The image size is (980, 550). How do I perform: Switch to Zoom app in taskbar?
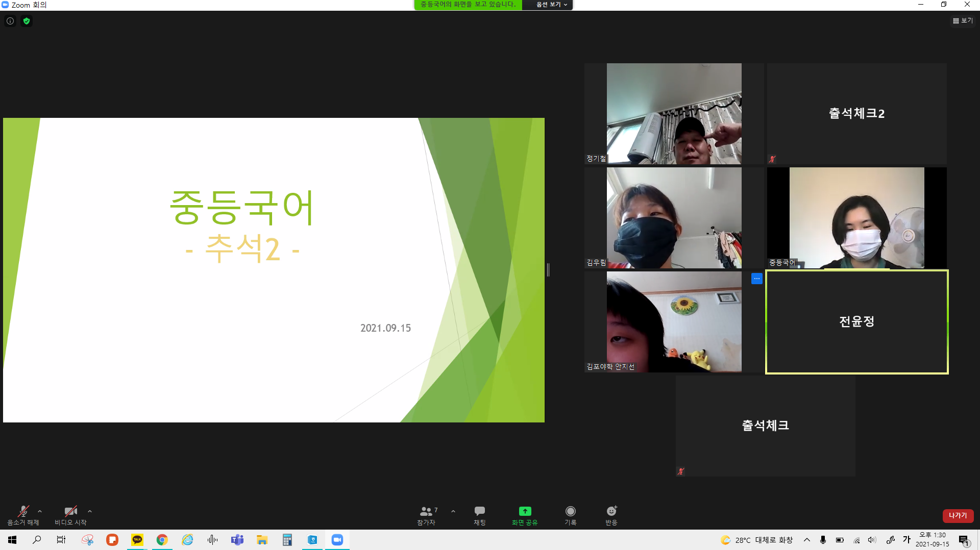(x=337, y=540)
